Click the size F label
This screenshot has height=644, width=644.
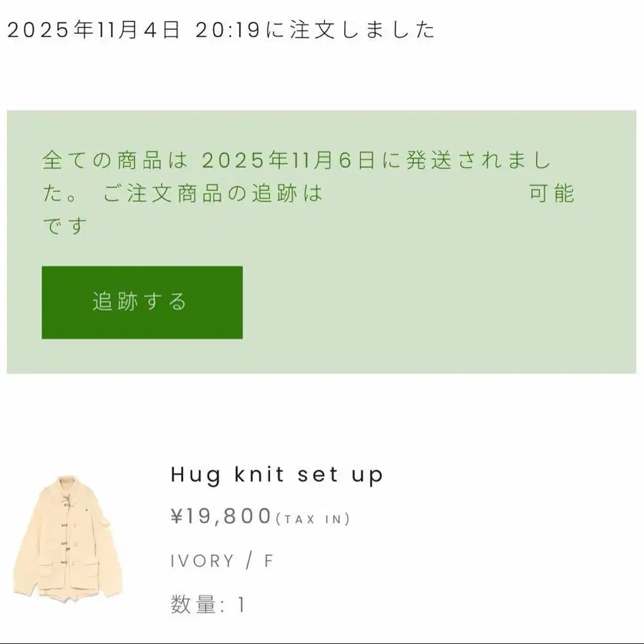[x=268, y=561]
